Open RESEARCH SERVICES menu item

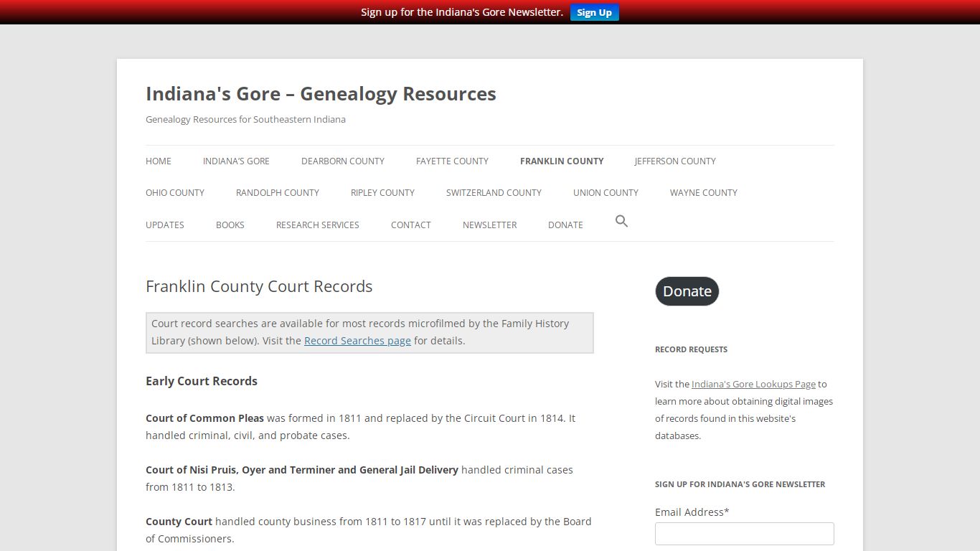point(318,225)
